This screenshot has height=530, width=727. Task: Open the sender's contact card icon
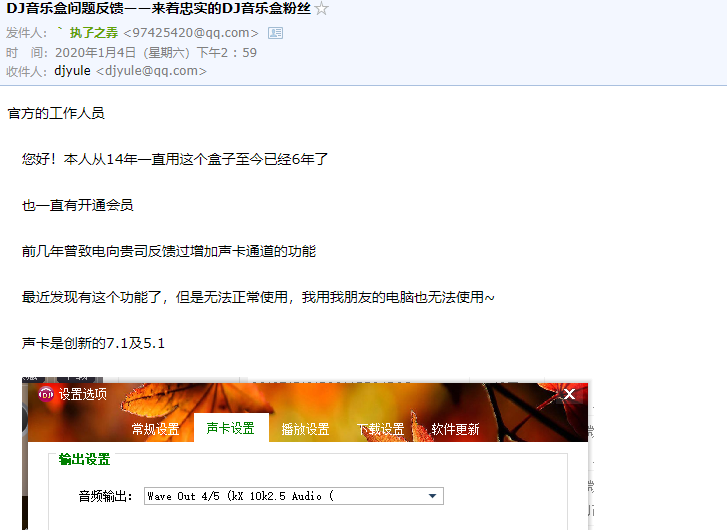(275, 33)
